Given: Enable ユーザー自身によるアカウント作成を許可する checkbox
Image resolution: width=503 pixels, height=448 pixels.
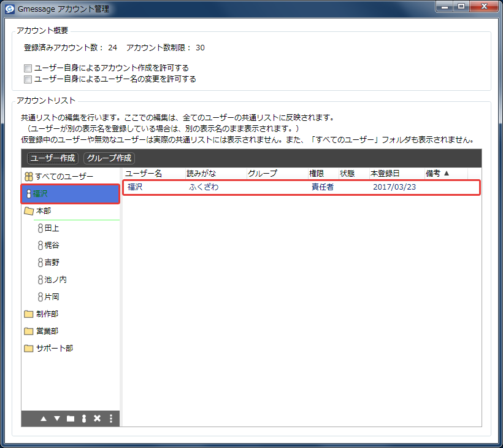Looking at the screenshot, I should tap(28, 68).
